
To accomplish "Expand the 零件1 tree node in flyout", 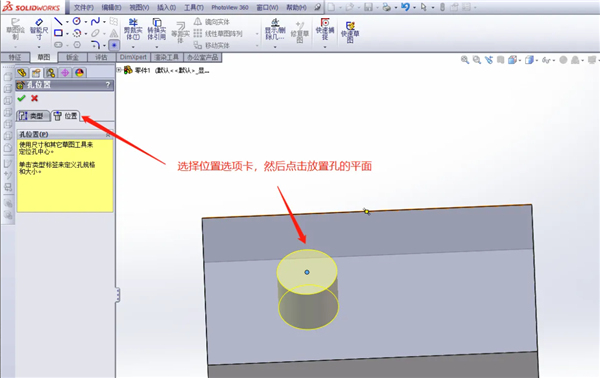I will pyautogui.click(x=119, y=70).
